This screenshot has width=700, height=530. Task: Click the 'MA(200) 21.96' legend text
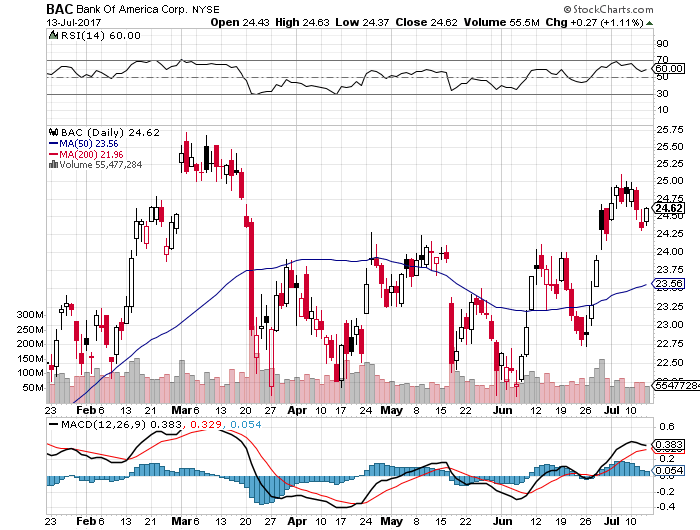(91, 154)
